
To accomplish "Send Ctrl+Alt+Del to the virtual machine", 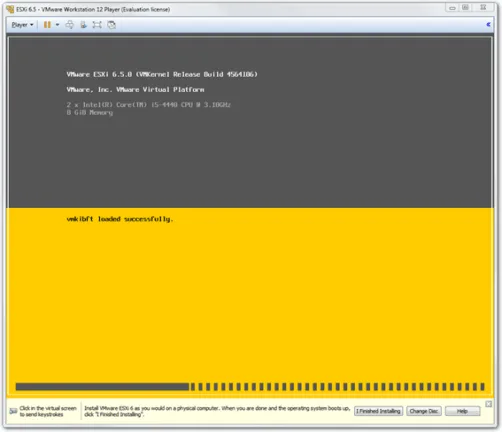I will [x=70, y=25].
